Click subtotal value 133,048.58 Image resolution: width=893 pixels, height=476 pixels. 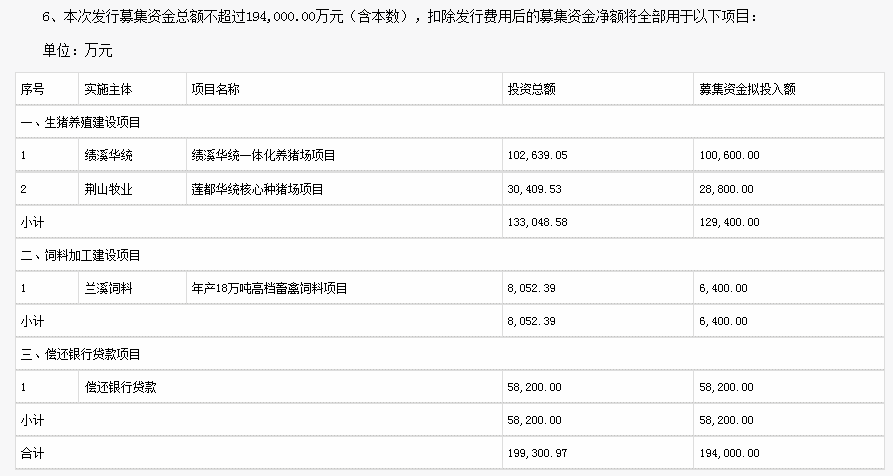tap(538, 222)
